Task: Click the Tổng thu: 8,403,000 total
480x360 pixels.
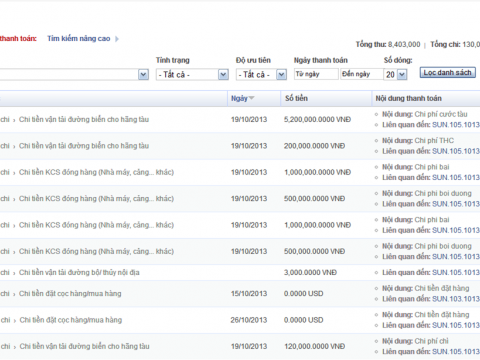Action: tap(388, 44)
